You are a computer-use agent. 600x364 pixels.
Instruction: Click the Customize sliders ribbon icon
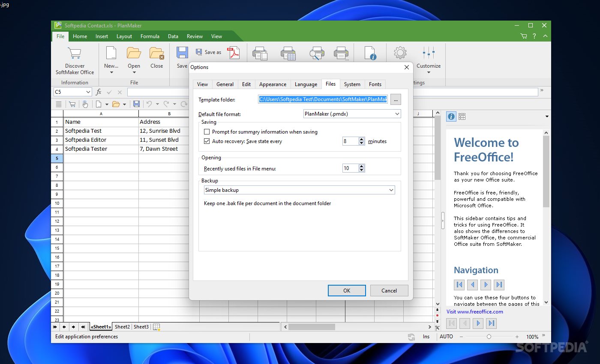click(x=429, y=53)
